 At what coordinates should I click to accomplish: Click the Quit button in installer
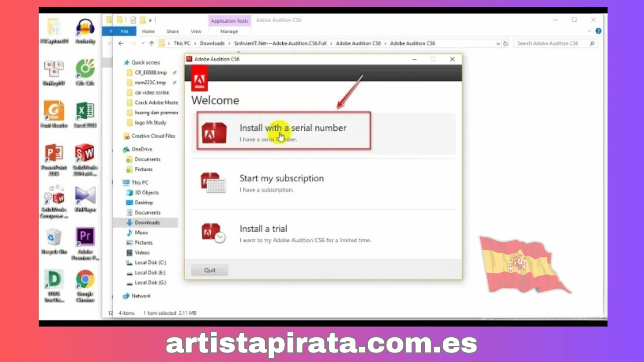(x=210, y=270)
